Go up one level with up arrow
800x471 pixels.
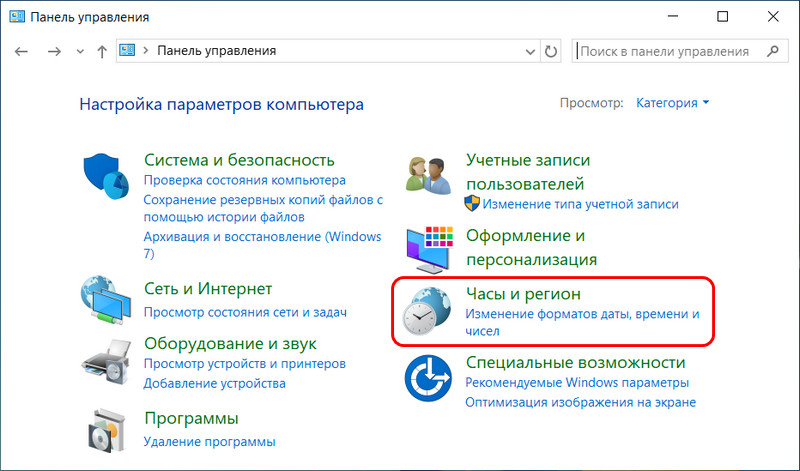click(x=102, y=51)
